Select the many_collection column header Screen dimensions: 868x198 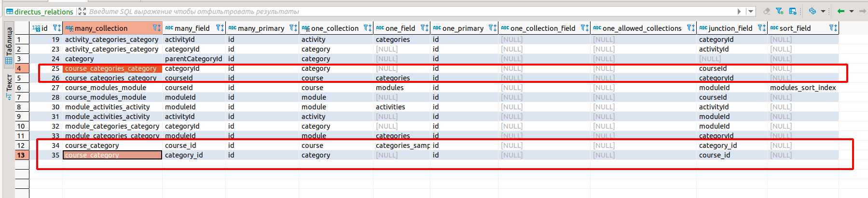(112, 28)
